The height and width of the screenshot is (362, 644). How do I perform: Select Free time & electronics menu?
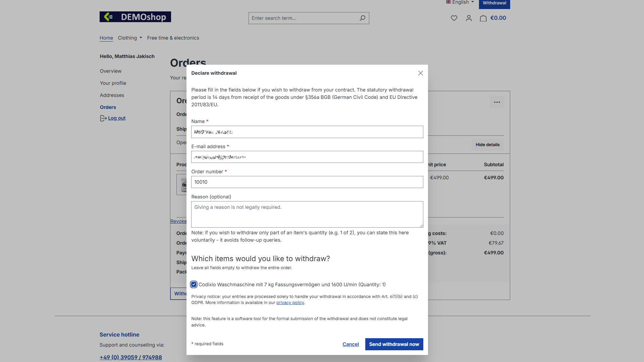pyautogui.click(x=173, y=38)
